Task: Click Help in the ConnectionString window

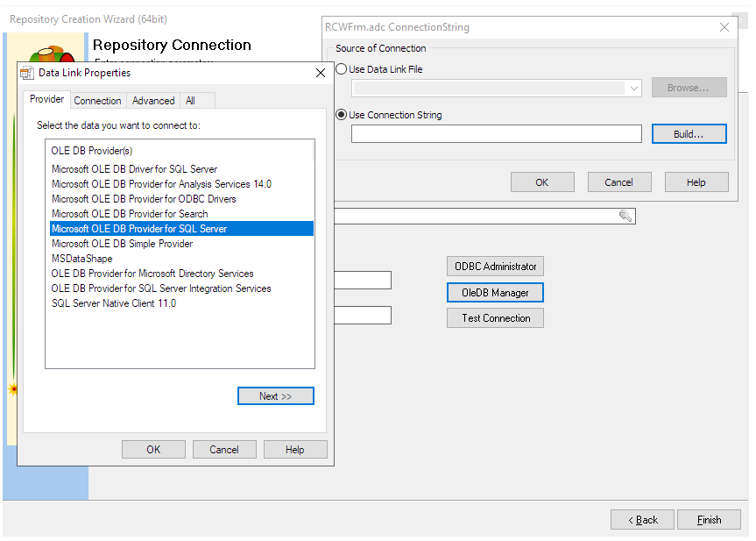Action: (696, 182)
